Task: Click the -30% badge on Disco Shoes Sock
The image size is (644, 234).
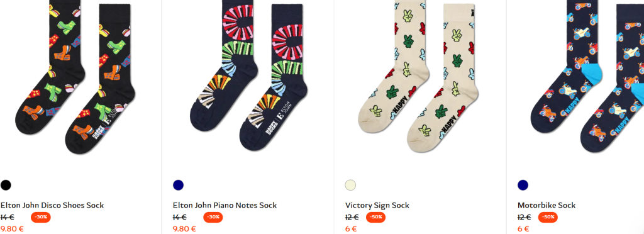Action: point(41,217)
